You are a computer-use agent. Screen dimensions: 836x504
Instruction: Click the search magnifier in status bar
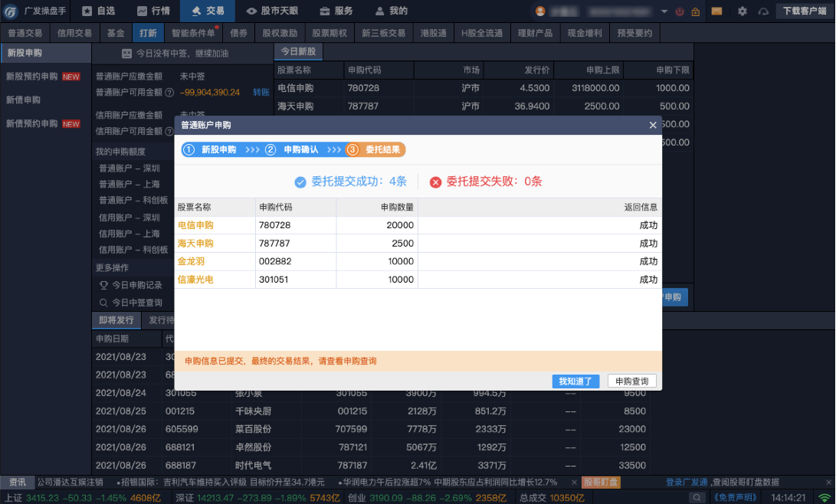click(x=697, y=498)
